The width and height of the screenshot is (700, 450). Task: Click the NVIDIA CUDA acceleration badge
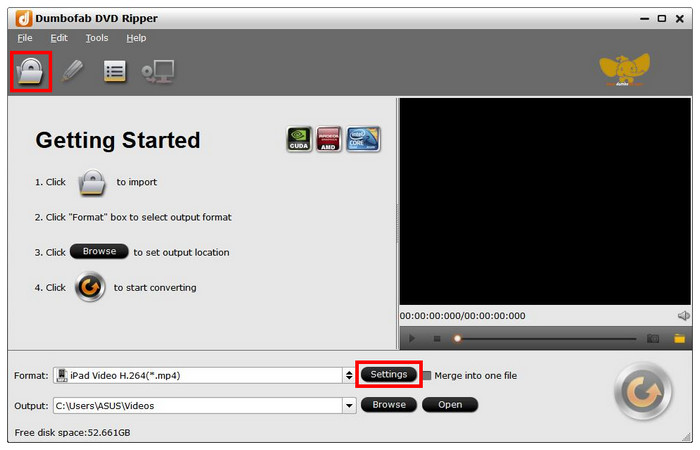(299, 139)
